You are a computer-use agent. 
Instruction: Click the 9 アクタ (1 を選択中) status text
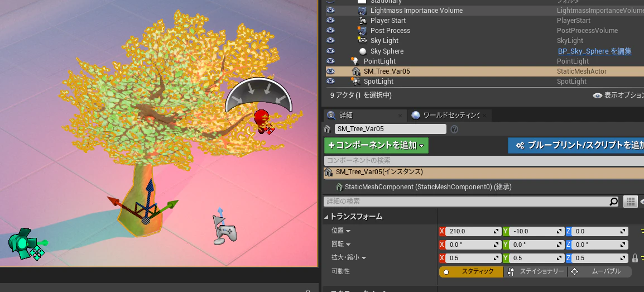(361, 95)
